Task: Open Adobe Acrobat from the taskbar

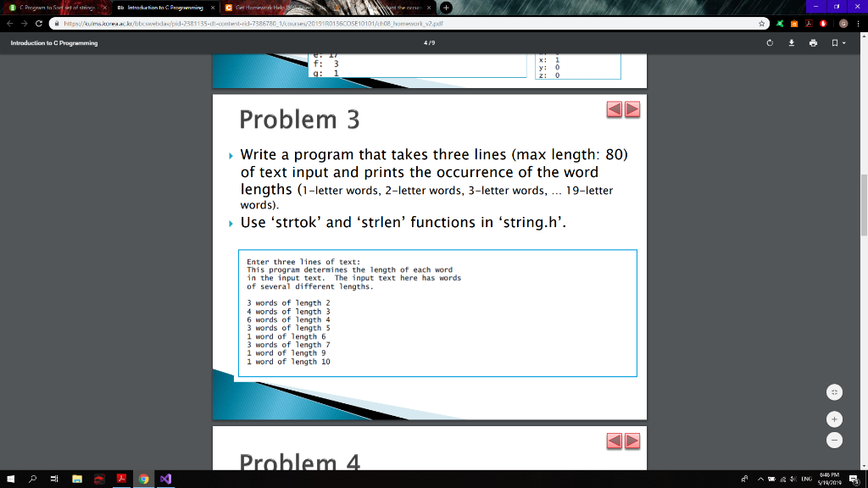Action: tap(121, 479)
